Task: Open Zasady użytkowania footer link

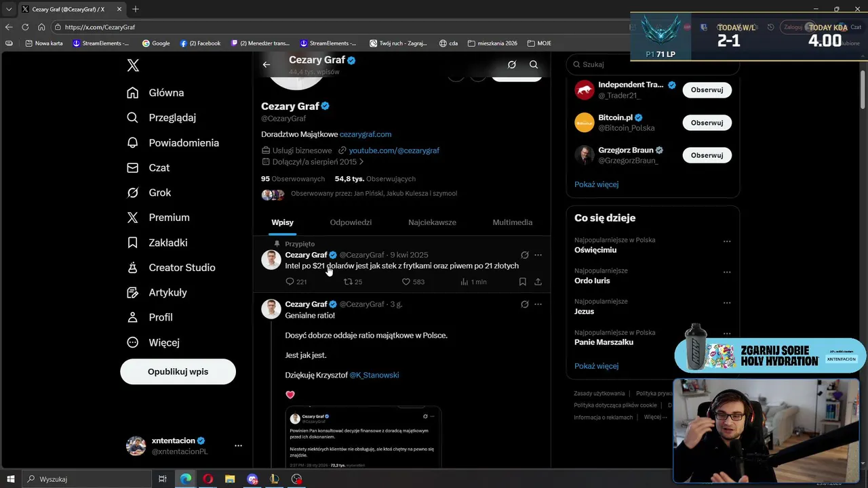Action: [599, 393]
